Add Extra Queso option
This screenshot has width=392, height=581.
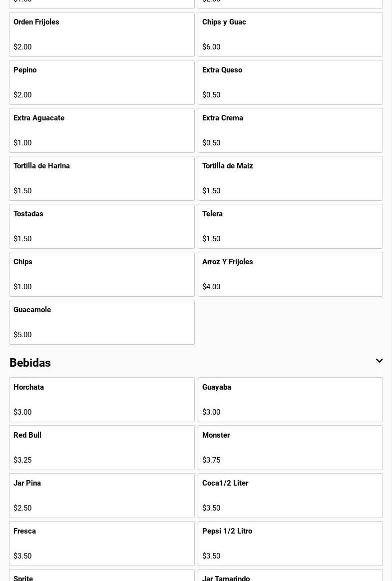click(x=290, y=82)
